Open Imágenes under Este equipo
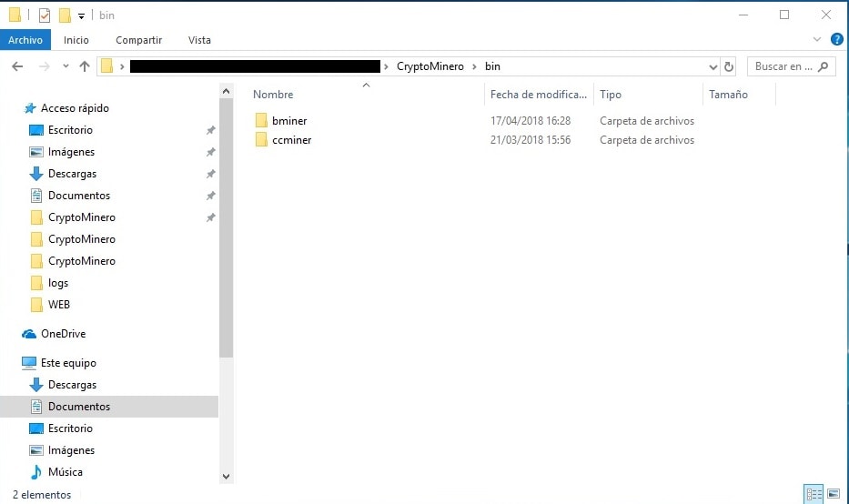849x504 pixels. pyautogui.click(x=71, y=449)
